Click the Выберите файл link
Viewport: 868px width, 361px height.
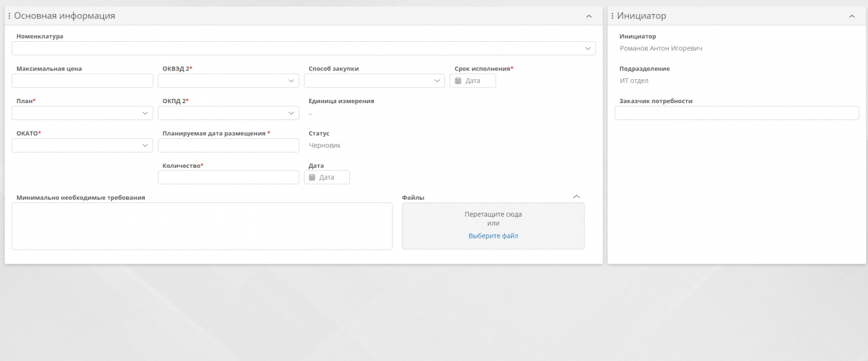coord(493,236)
